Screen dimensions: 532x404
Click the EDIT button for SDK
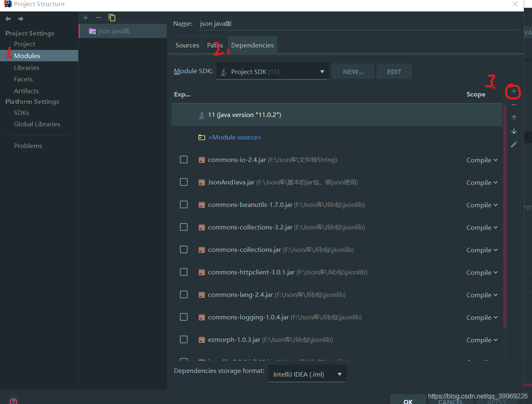(x=394, y=72)
